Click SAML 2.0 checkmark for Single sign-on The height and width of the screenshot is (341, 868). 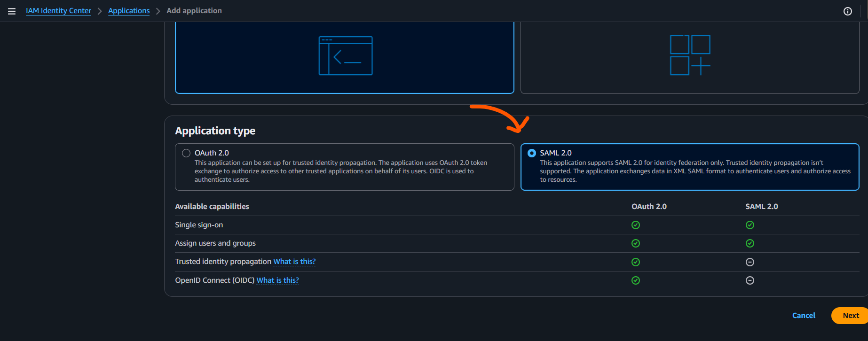coord(750,225)
